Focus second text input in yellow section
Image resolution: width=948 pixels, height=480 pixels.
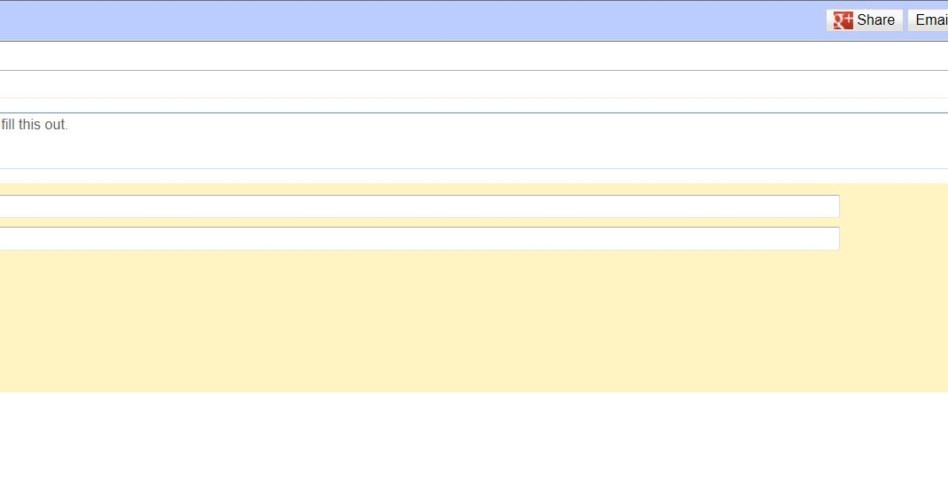pyautogui.click(x=420, y=238)
